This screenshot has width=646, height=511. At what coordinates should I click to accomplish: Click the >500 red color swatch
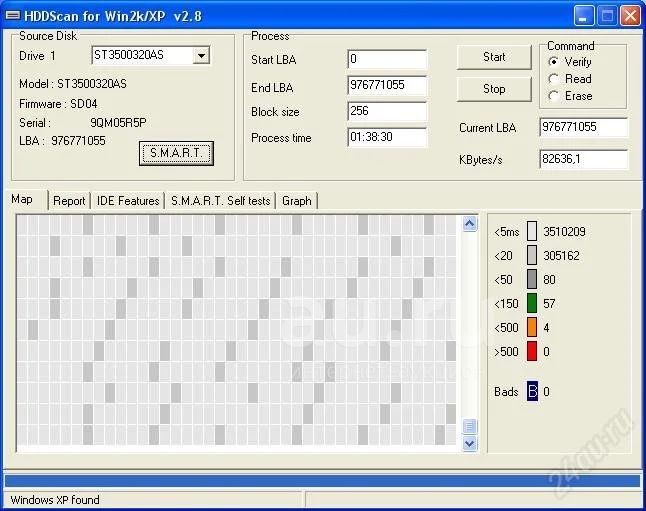coord(532,351)
